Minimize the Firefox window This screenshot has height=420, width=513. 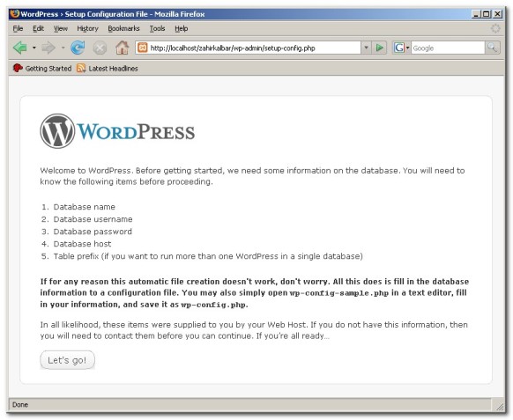pyautogui.click(x=476, y=14)
